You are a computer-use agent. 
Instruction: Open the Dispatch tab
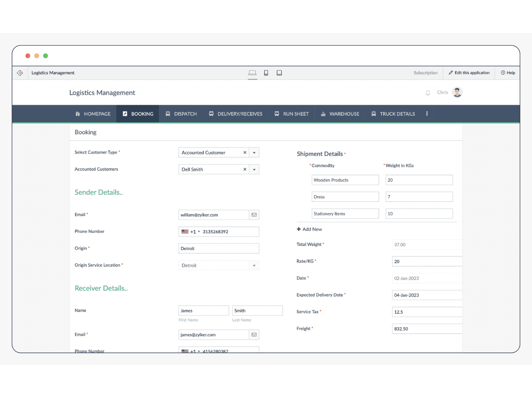[181, 114]
